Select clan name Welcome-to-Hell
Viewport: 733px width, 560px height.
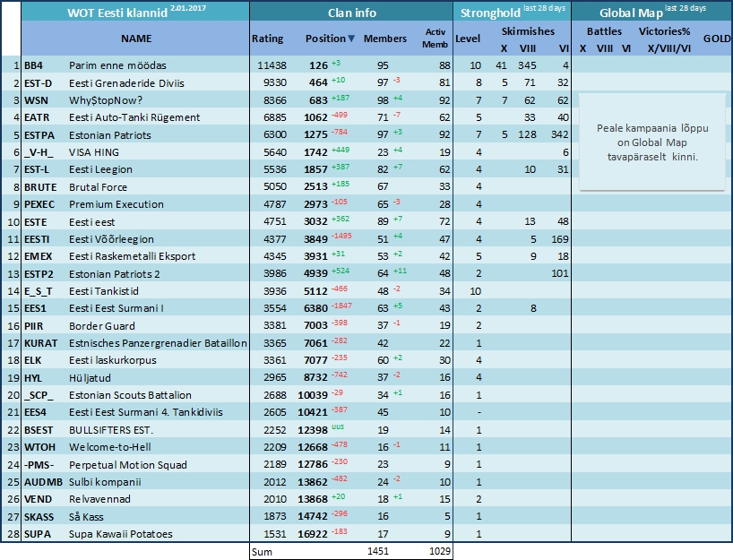tap(110, 447)
